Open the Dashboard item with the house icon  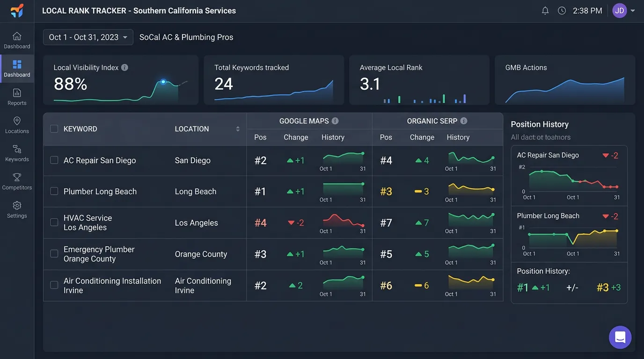tap(17, 40)
